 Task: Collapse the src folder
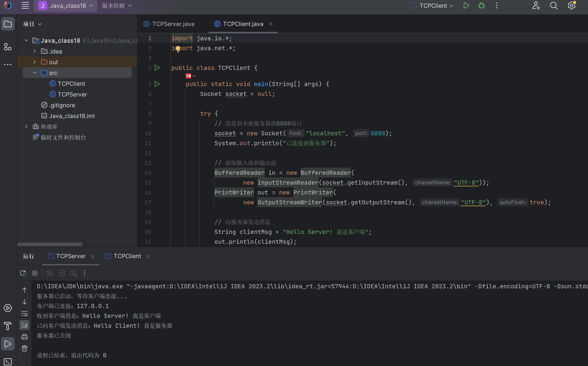[35, 73]
